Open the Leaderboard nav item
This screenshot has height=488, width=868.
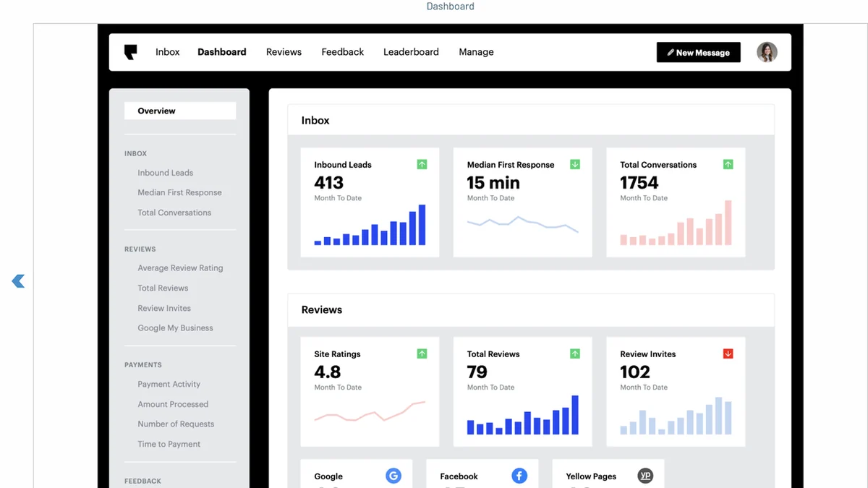411,52
